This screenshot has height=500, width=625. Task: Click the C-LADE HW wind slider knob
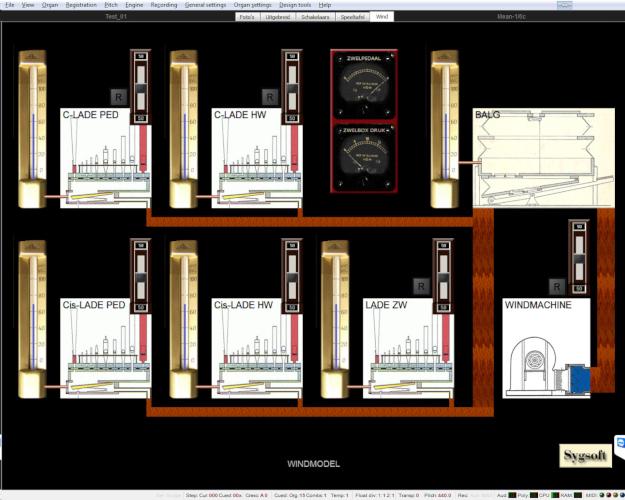pyautogui.click(x=291, y=87)
